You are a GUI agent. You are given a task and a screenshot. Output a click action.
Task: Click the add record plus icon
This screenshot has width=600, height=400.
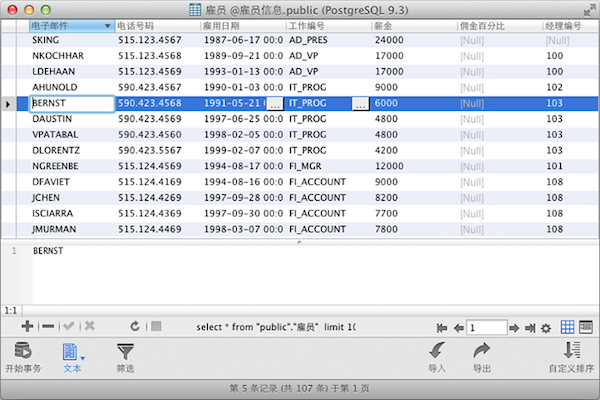coord(27,327)
